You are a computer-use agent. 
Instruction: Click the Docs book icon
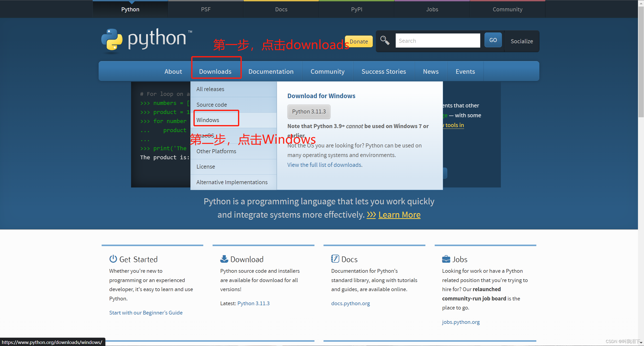(335, 259)
